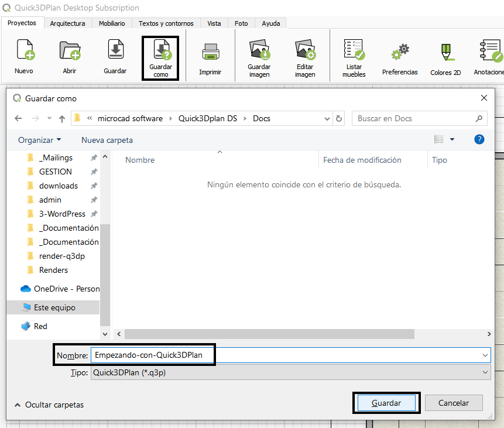This screenshot has height=428, width=504.
Task: Open the Tipo file type dropdown
Action: (x=485, y=372)
